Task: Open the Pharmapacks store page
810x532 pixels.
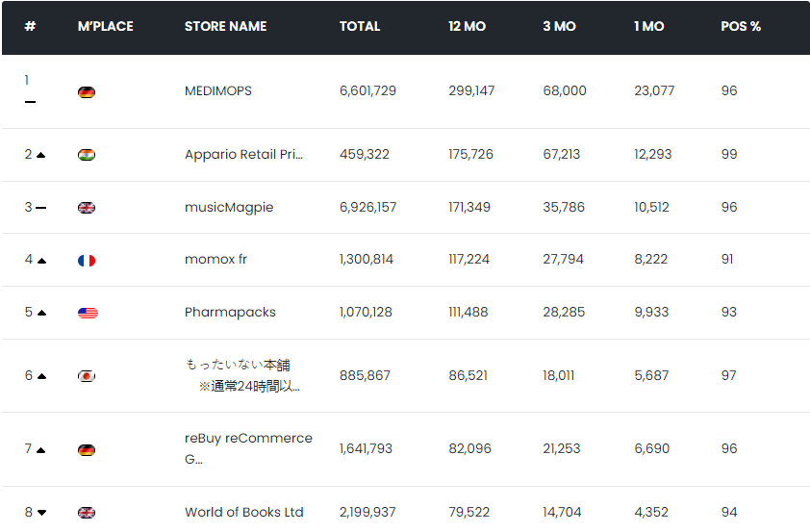Action: (x=230, y=313)
